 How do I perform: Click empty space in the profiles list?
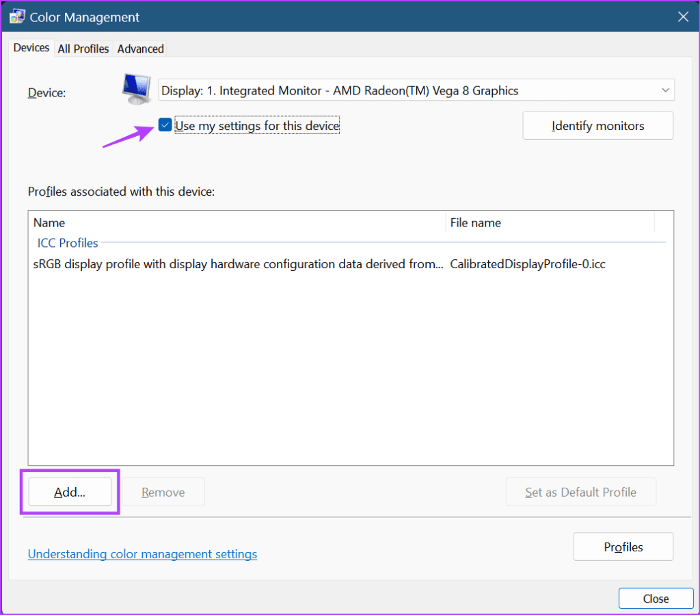click(x=350, y=369)
